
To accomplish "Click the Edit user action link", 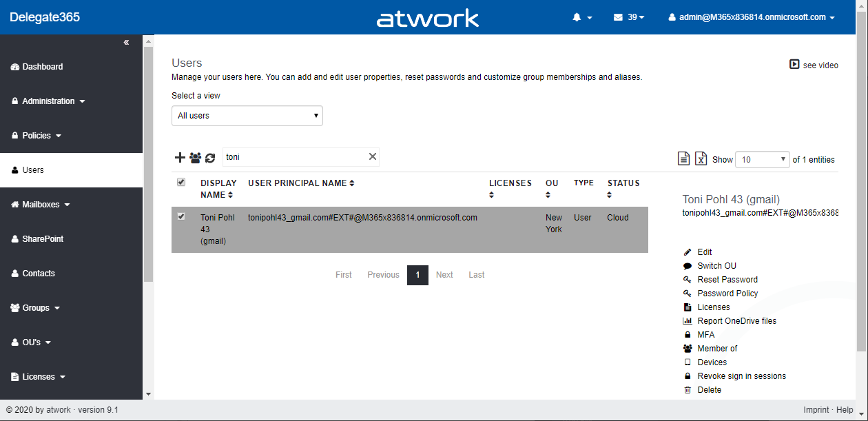I will 704,252.
